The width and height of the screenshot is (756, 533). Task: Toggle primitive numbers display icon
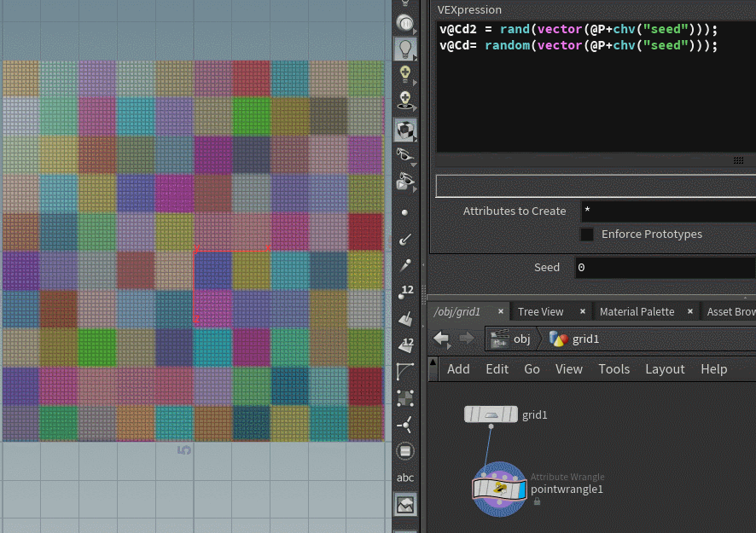tap(405, 345)
